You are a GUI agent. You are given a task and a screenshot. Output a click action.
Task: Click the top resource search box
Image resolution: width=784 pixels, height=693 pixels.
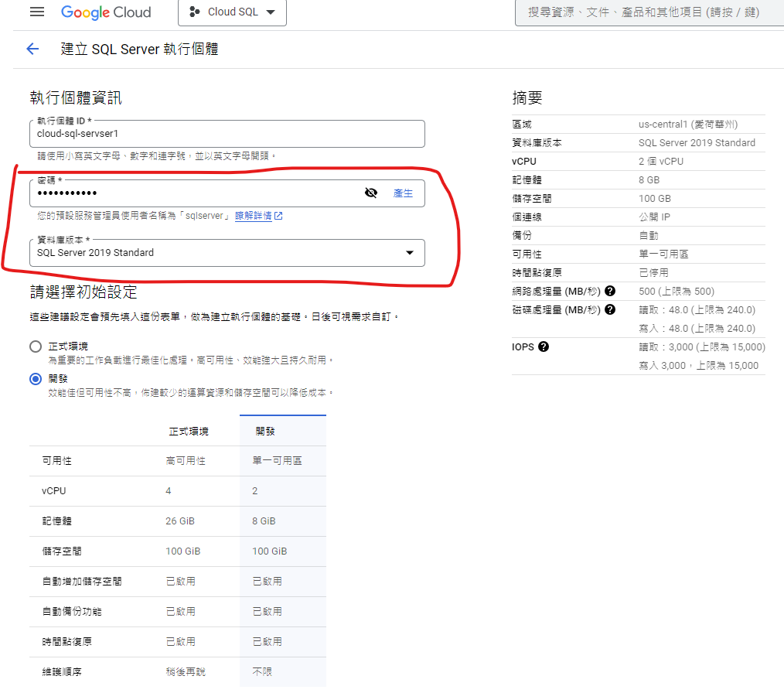[649, 12]
